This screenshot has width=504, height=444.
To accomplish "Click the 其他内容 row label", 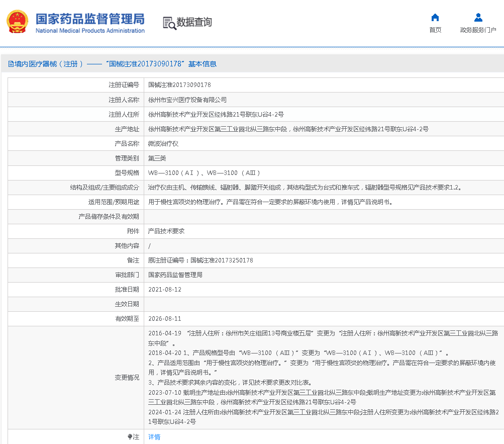I will point(127,246).
